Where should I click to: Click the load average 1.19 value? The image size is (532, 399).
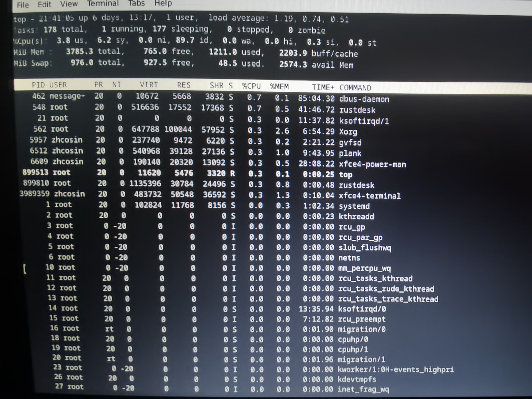pyautogui.click(x=283, y=19)
